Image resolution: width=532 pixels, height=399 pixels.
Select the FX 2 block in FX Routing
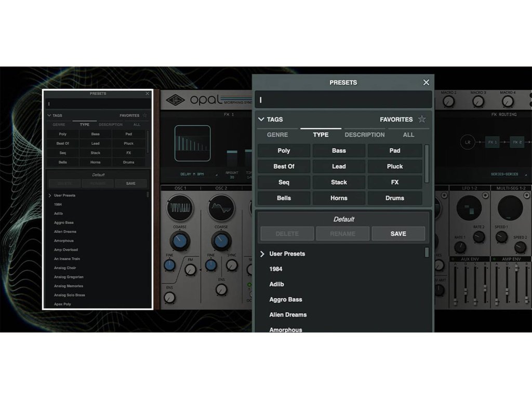tap(517, 142)
